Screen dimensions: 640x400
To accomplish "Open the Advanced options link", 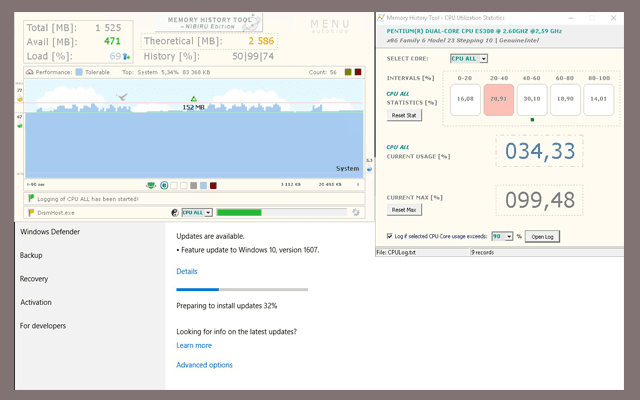I will [204, 365].
